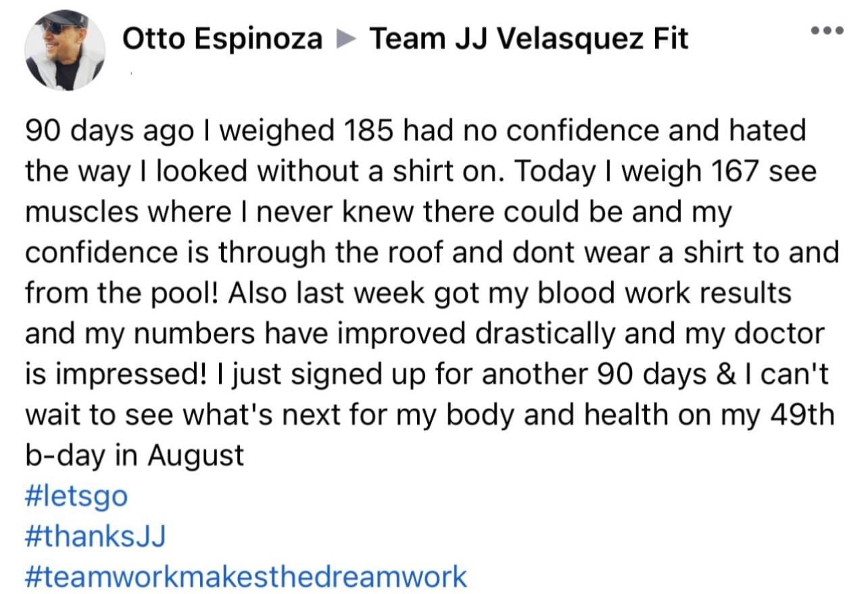Open the three-dot post options menu
The image size is (868, 594).
click(829, 31)
